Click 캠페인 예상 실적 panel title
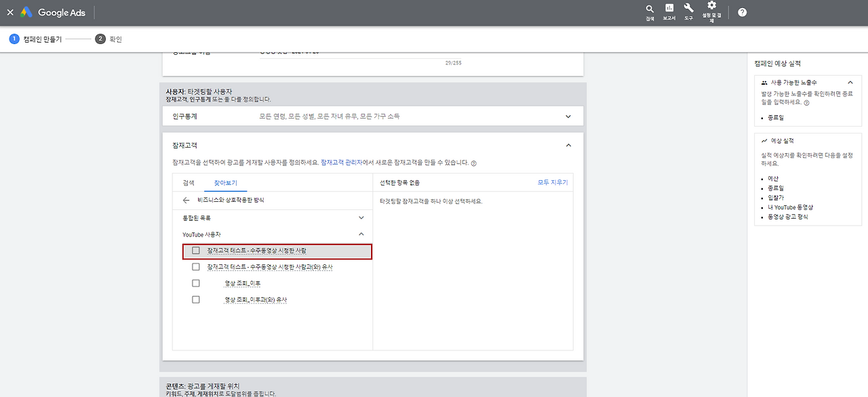Viewport: 868px width, 397px height. click(x=777, y=64)
